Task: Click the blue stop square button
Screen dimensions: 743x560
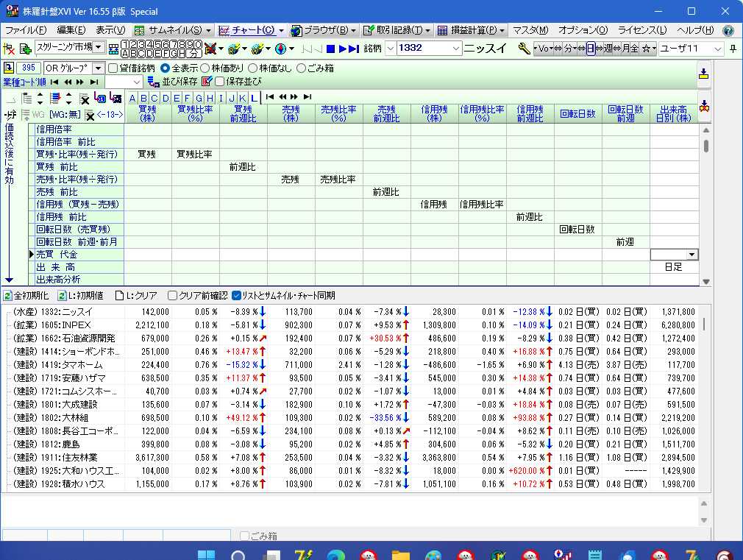Action: pyautogui.click(x=331, y=49)
